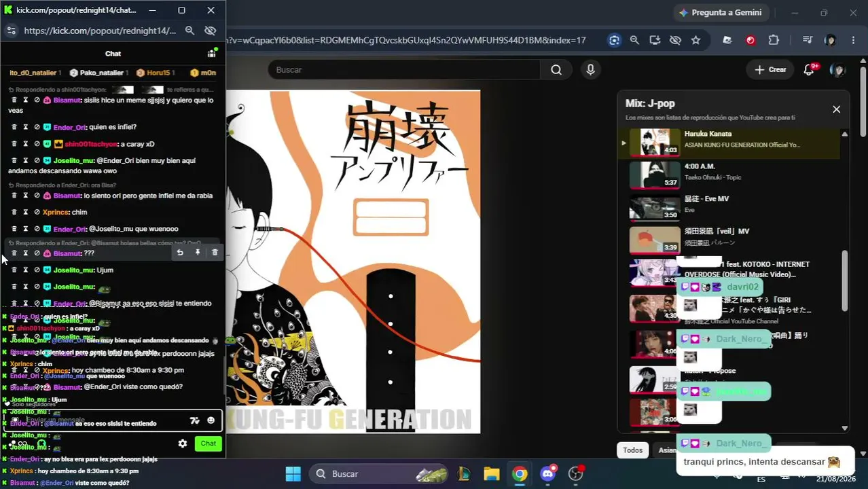Open Google Lens icon in Chrome address bar
This screenshot has height=489, width=868.
(x=614, y=40)
